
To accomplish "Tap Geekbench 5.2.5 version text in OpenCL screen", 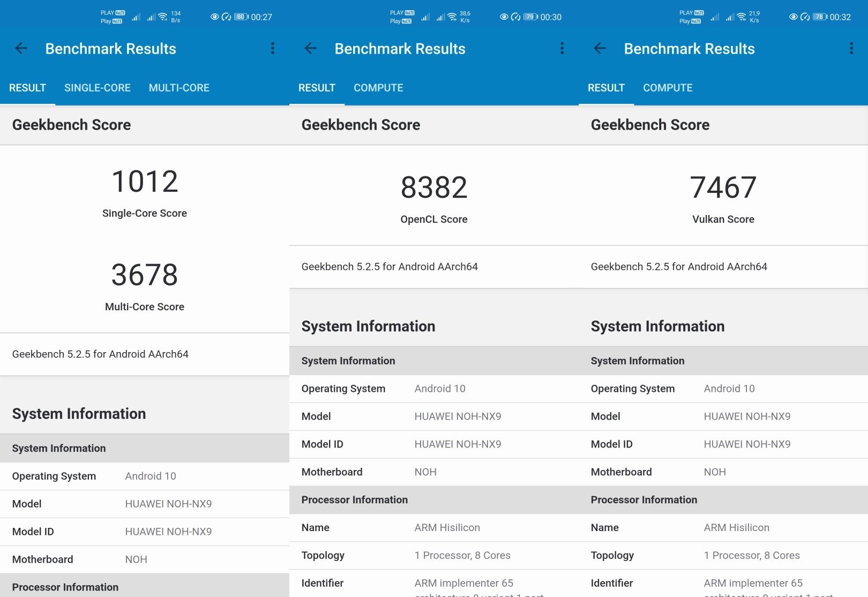I will click(390, 266).
